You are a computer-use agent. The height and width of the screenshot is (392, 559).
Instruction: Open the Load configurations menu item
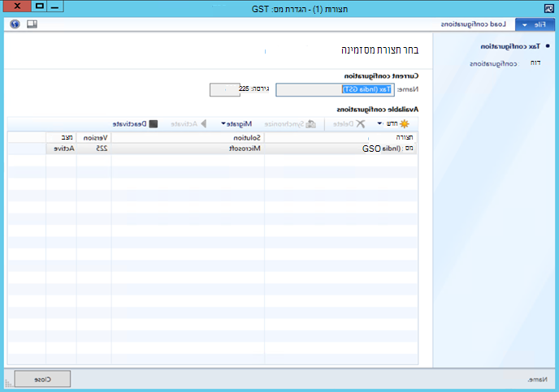[473, 24]
